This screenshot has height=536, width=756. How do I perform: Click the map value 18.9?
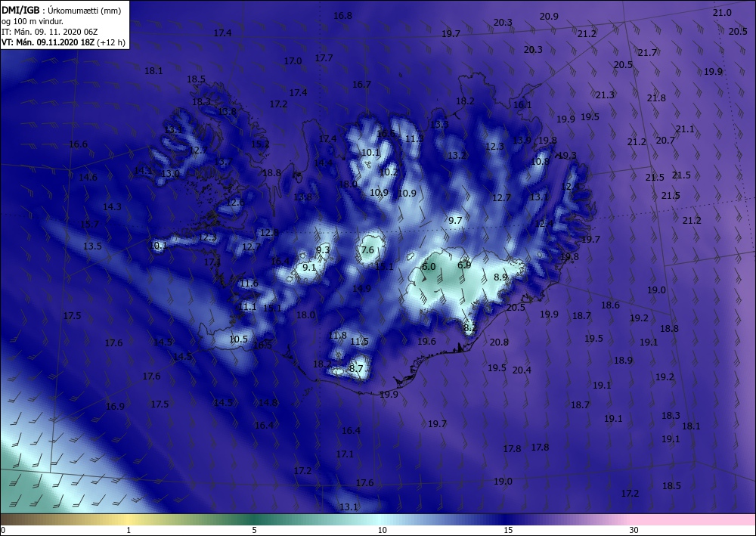tap(623, 361)
